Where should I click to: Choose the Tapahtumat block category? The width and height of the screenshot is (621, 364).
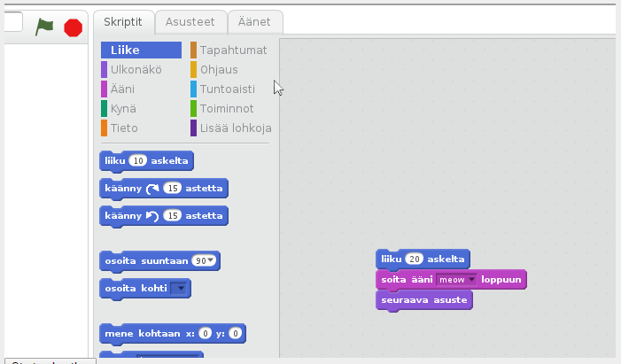(x=233, y=50)
